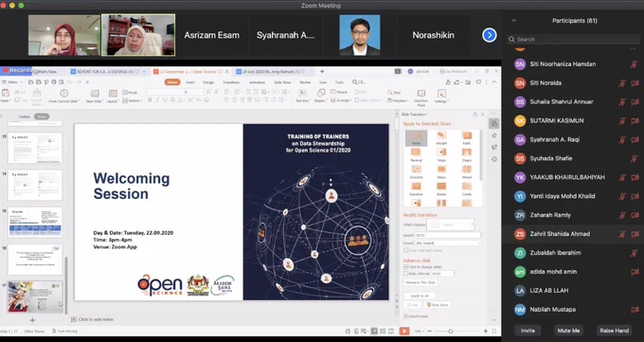Toggle the AutoPreview checkbox
Screen dimensions: 644x342
point(405,316)
